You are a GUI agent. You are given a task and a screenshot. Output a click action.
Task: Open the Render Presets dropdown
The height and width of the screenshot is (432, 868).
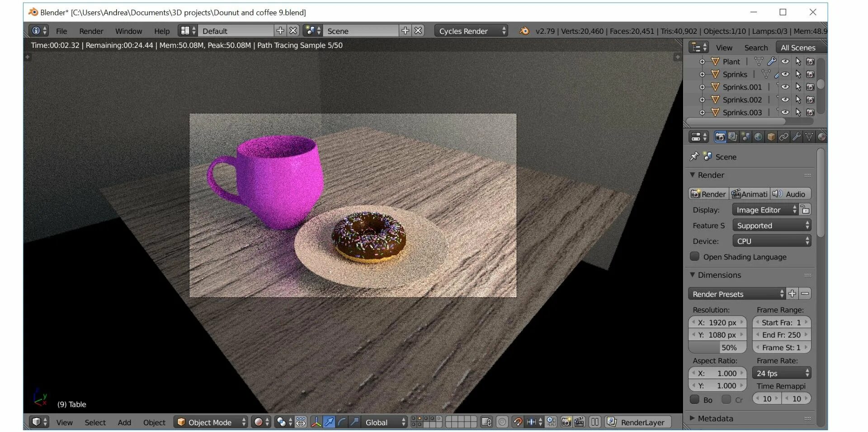[x=737, y=294]
